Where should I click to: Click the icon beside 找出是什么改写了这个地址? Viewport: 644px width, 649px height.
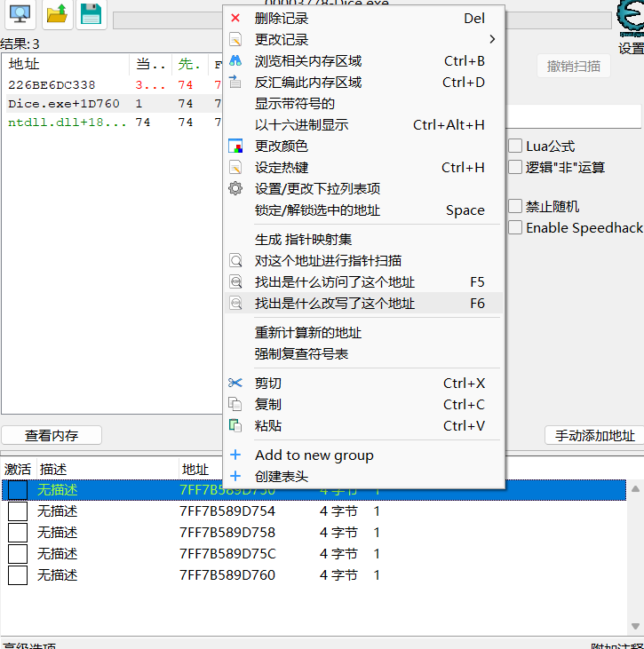tap(235, 303)
